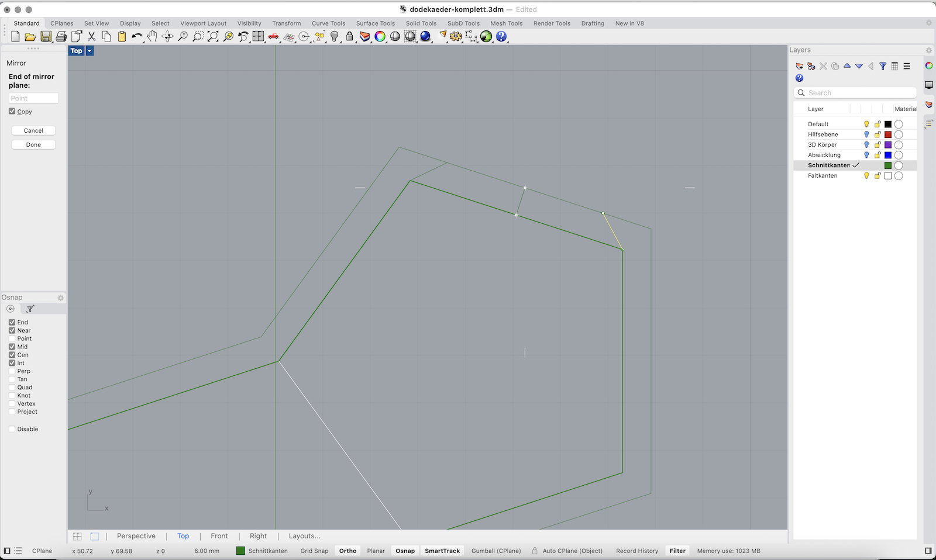Open the Top viewport dropdown arrow
The height and width of the screenshot is (560, 936).
point(90,51)
